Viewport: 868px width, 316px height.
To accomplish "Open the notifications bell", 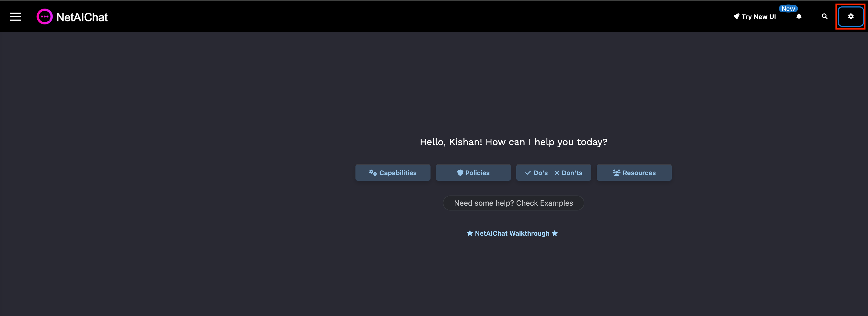I will [799, 17].
